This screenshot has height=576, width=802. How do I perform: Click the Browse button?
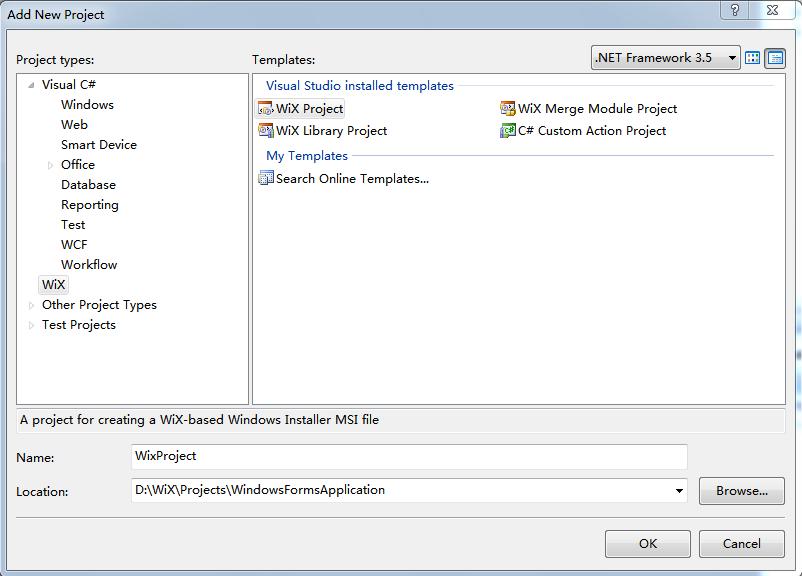(x=740, y=490)
